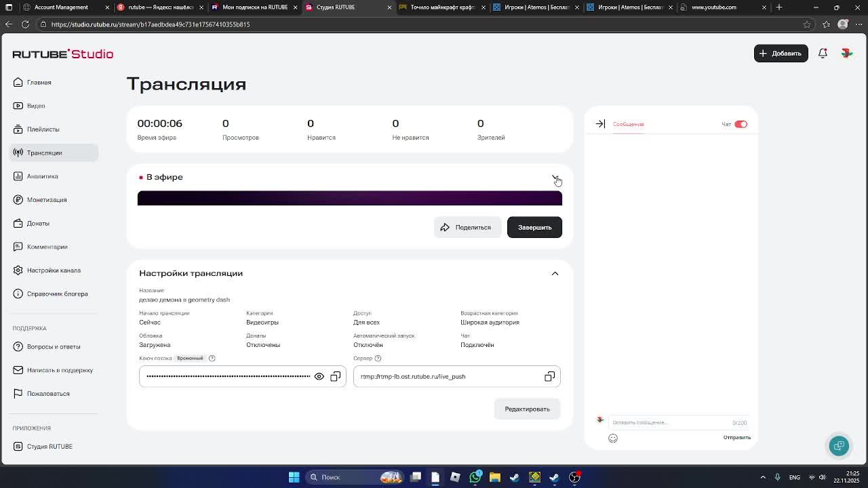The image size is (868, 488).
Task: Expand the В эфире preview panel
Action: coord(555,177)
